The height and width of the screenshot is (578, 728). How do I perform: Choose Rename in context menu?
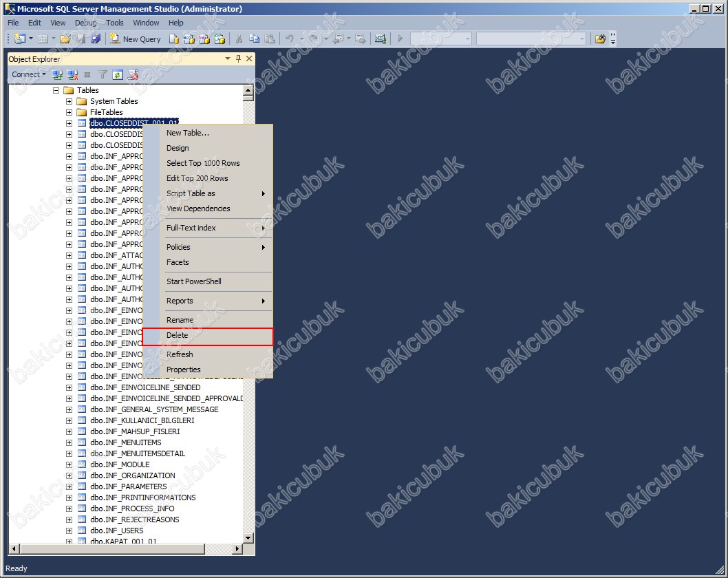[208, 320]
